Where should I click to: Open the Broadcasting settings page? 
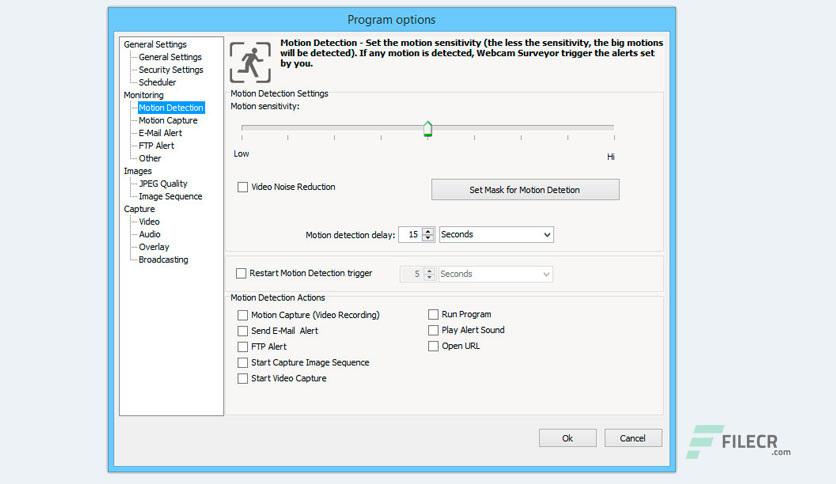point(163,260)
